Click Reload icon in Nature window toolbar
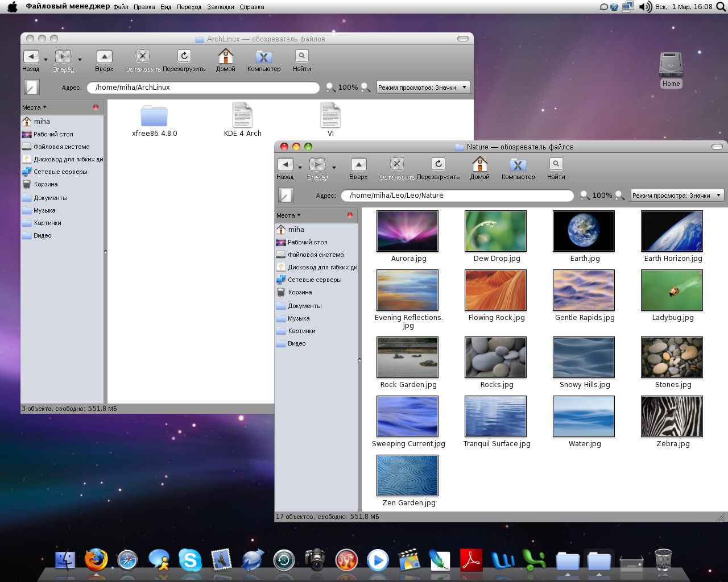The image size is (728, 582). click(x=438, y=165)
